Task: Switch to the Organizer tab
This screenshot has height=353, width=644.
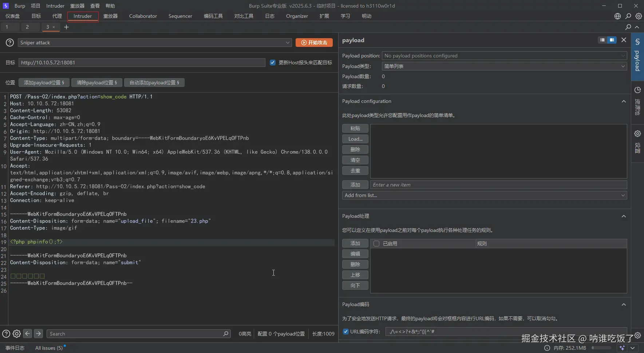Action: point(297,16)
